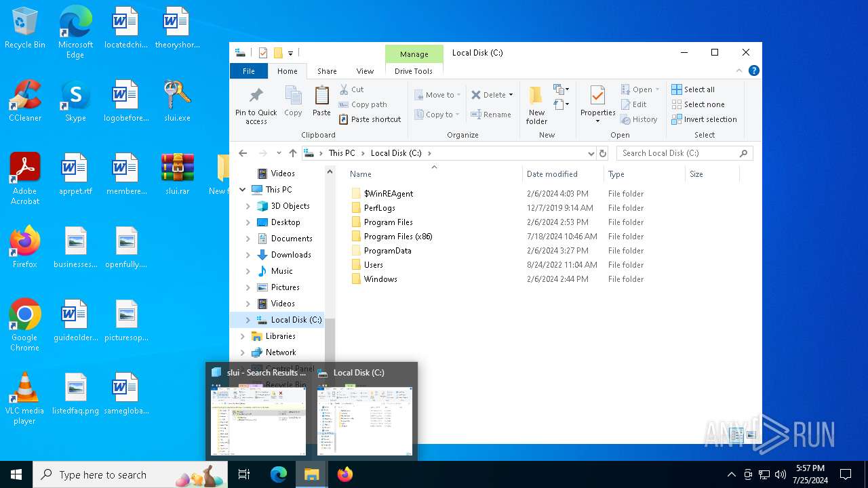Click Select none in the ribbon
Viewport: 868px width, 488px height.
698,104
